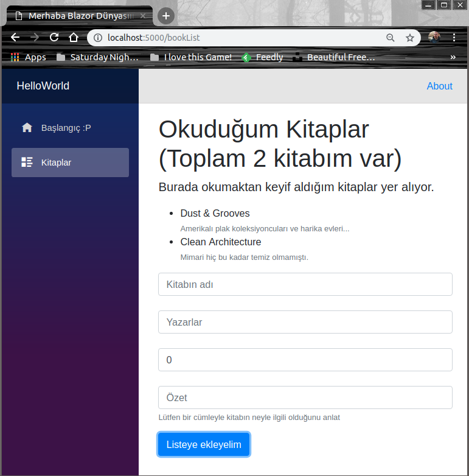The width and height of the screenshot is (469, 476).
Task: Click the browser back arrow
Action: (x=15, y=38)
